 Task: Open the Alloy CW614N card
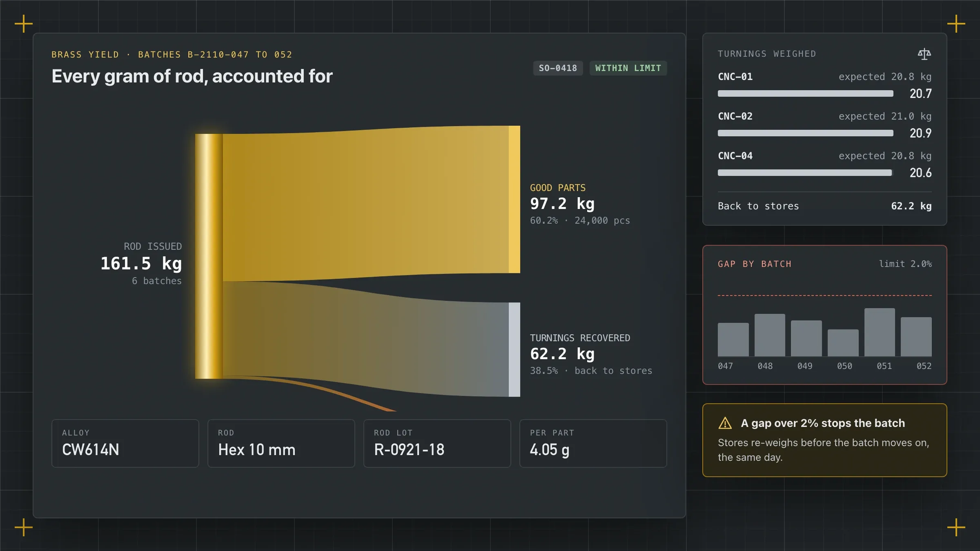(125, 443)
